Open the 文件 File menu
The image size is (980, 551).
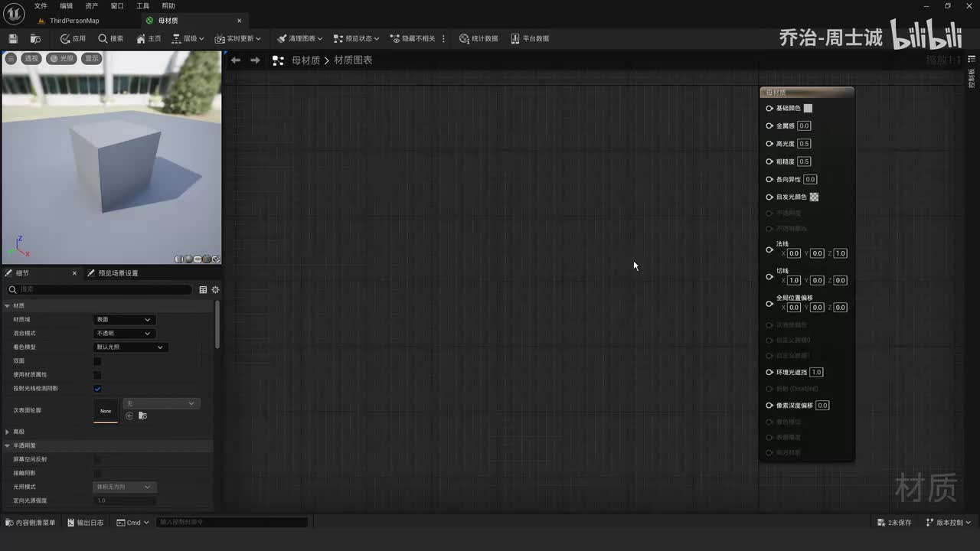(41, 6)
